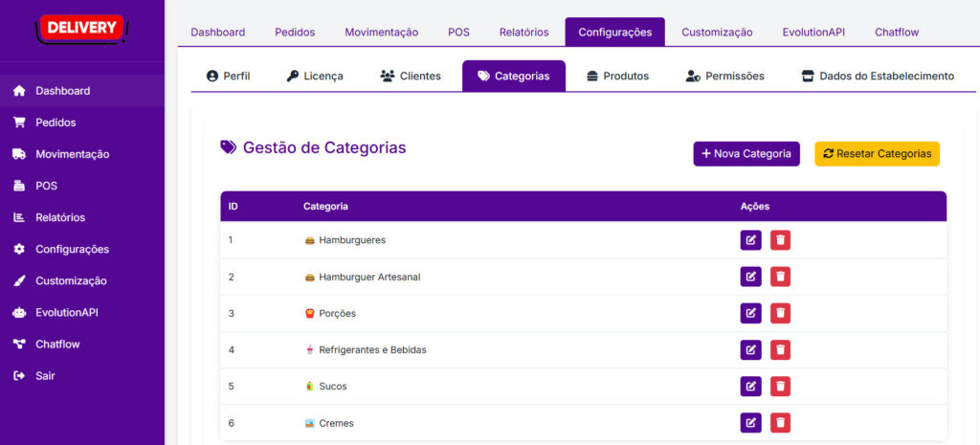Image resolution: width=980 pixels, height=445 pixels.
Task: Click the Nova Categoria button
Action: click(746, 154)
